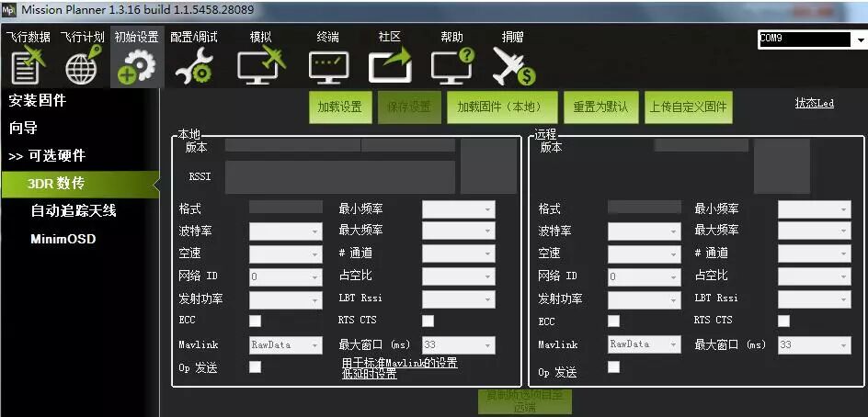This screenshot has height=417, width=868.
Task: Open the local 最大频率 dropdown
Action: point(458,231)
